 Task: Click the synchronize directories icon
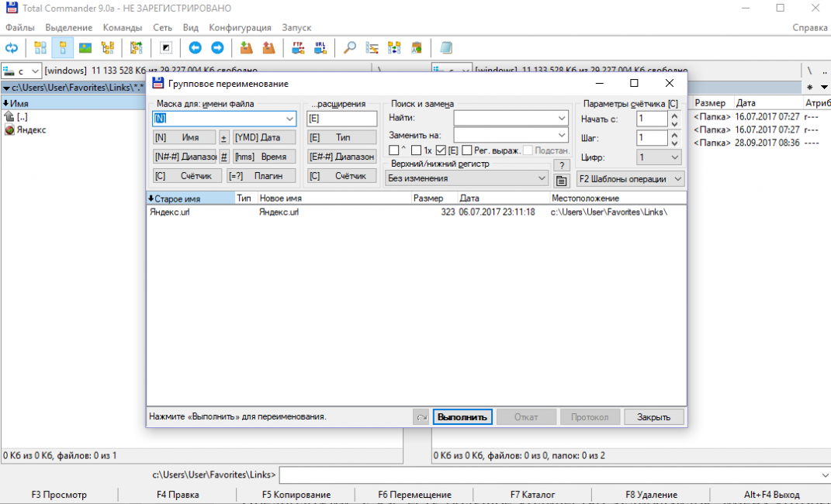394,48
